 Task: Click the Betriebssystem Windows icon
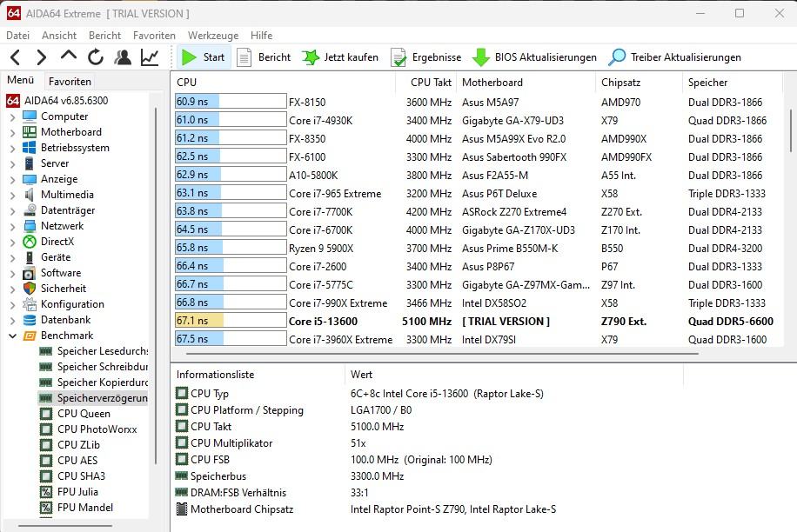pyautogui.click(x=30, y=148)
